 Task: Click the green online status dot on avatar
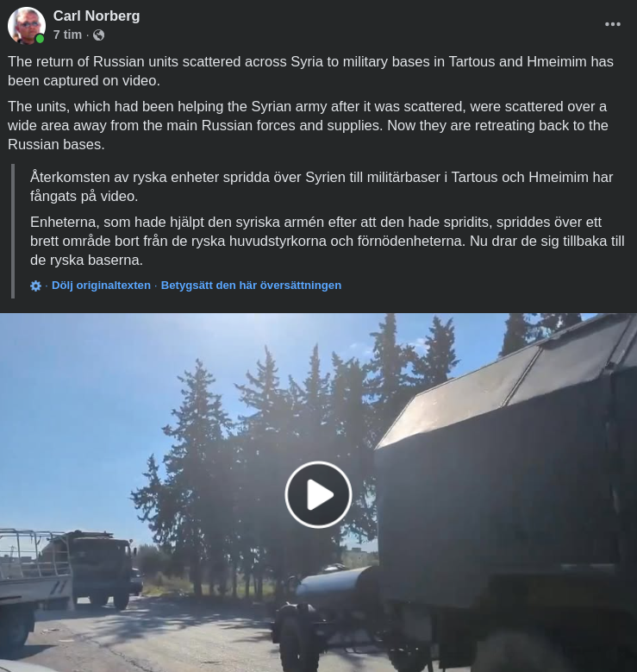click(x=40, y=39)
